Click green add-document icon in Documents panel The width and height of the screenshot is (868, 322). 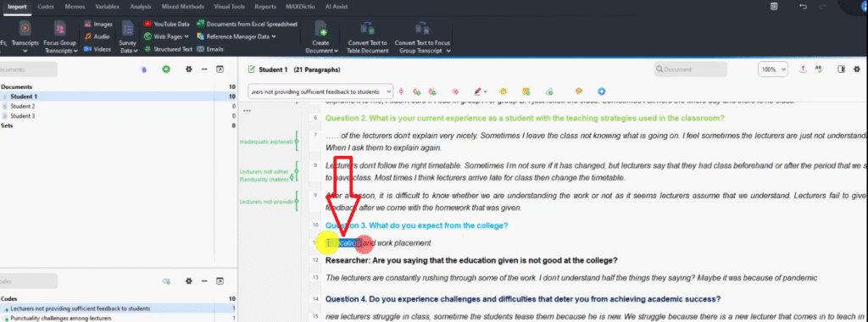coord(165,69)
